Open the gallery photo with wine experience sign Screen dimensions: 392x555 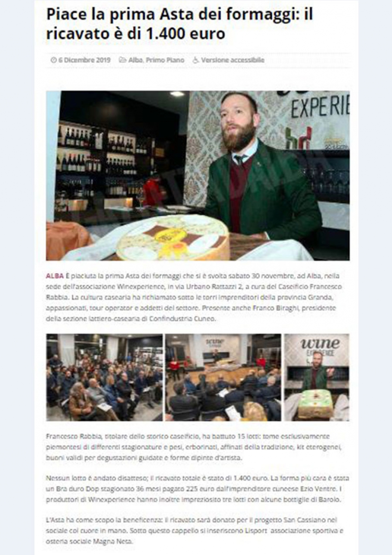(x=317, y=378)
